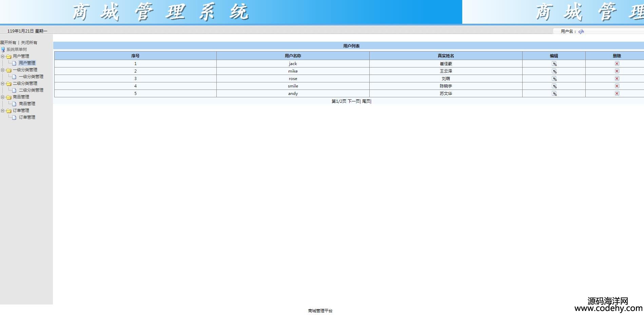Open 二级分类管理 page in menu tree
The image size is (644, 315).
click(x=31, y=90)
